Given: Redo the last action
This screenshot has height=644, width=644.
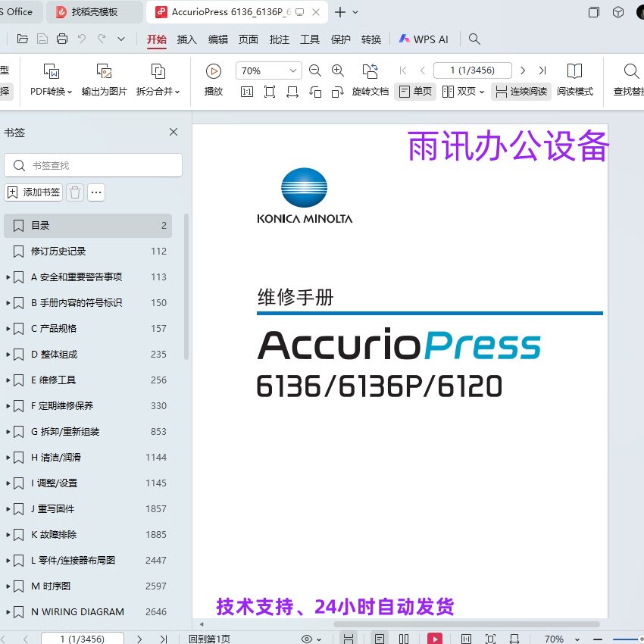Looking at the screenshot, I should pyautogui.click(x=101, y=39).
